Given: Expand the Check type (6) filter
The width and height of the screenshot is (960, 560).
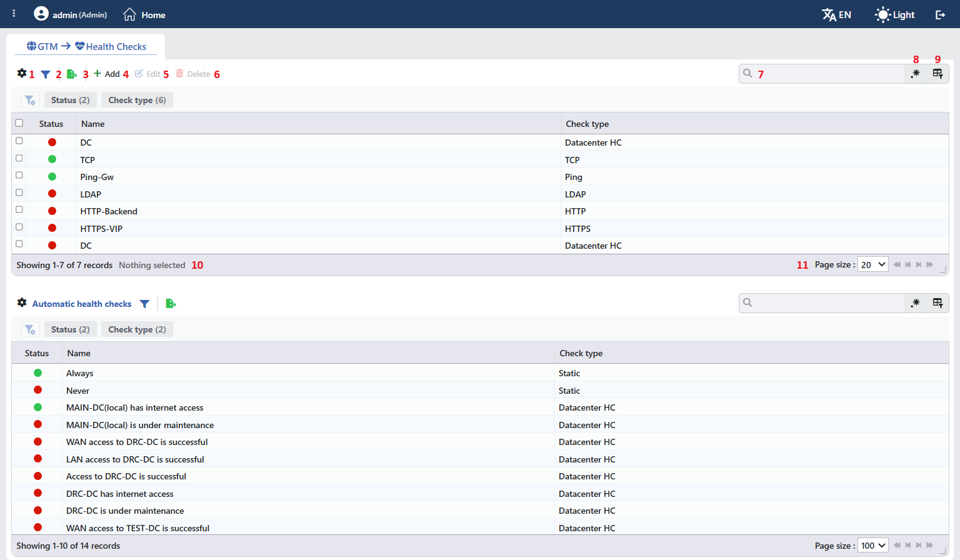Looking at the screenshot, I should [137, 100].
